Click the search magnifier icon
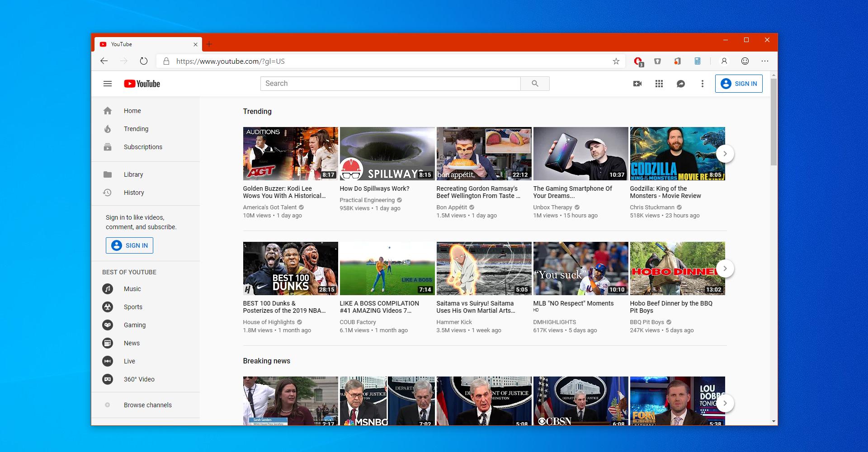Viewport: 868px width, 452px height. pos(535,83)
